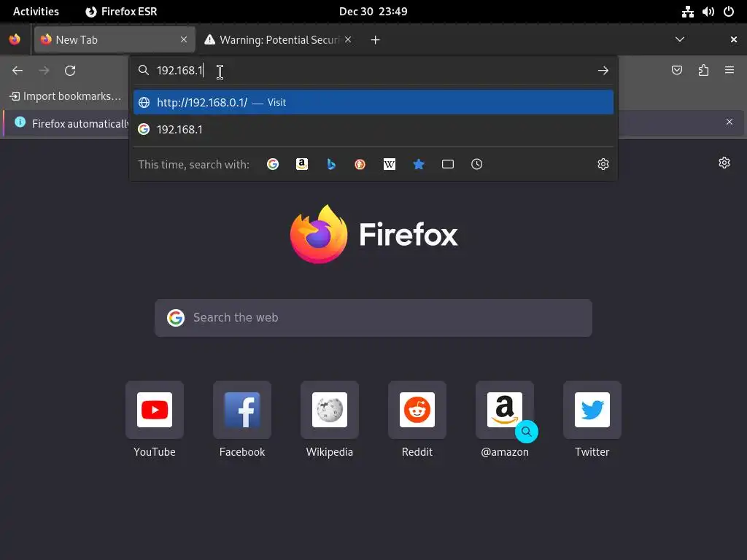Close the New Tab tab
747x560 pixels.
pos(184,39)
